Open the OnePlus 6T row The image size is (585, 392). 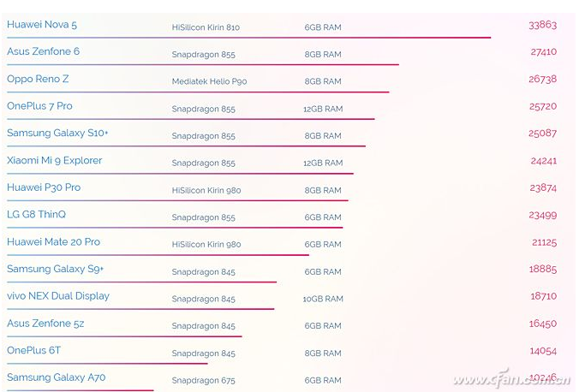coord(34,350)
